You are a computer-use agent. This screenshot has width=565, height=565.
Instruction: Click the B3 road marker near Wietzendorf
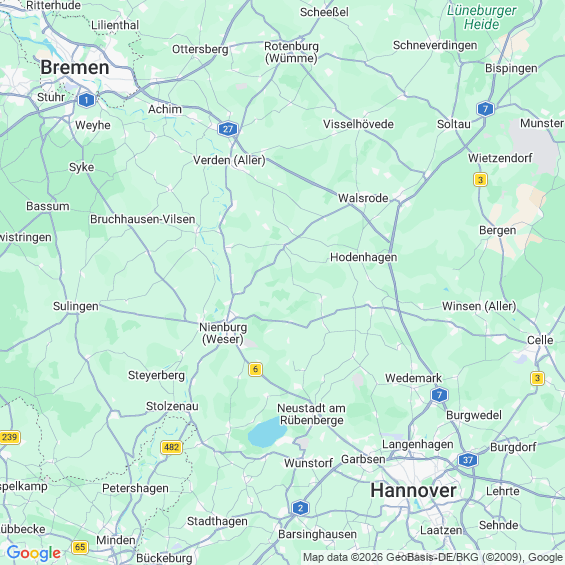[480, 179]
